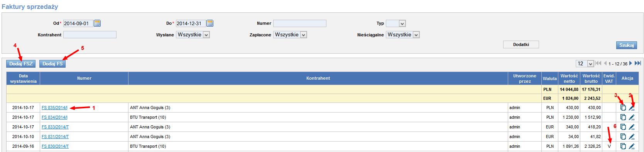Click the Kontrahent column header
The width and height of the screenshot is (644, 152).
[318, 79]
